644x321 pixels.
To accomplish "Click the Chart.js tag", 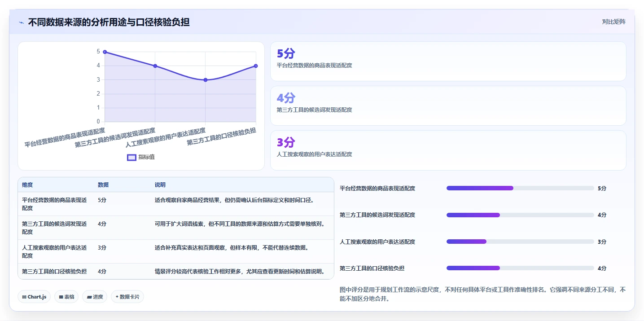I will [x=34, y=297].
